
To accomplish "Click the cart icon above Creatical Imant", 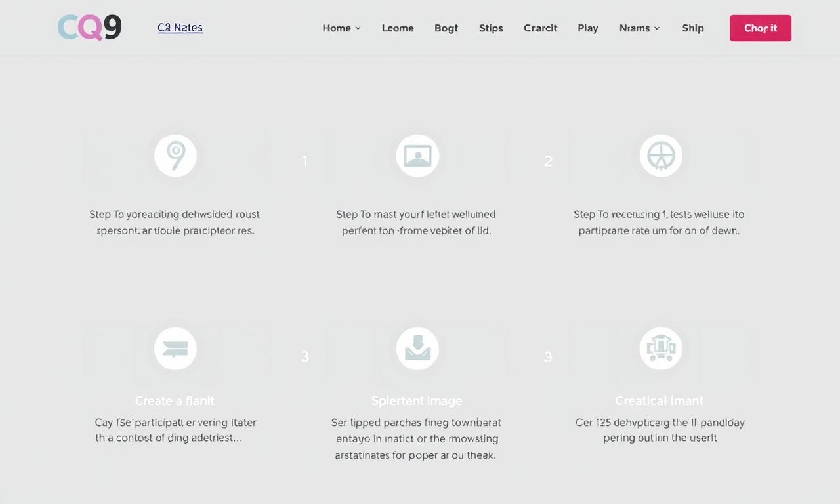I will pos(661,348).
